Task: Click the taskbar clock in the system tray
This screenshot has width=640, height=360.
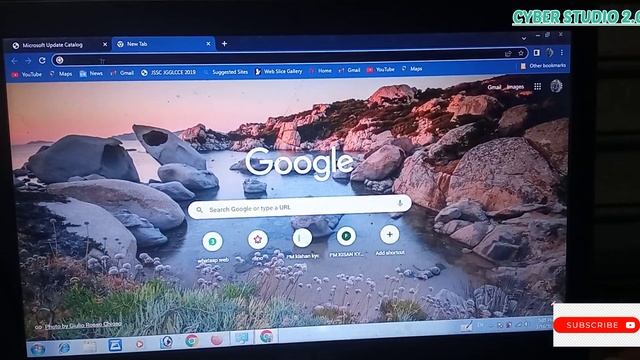Action: coord(544,323)
